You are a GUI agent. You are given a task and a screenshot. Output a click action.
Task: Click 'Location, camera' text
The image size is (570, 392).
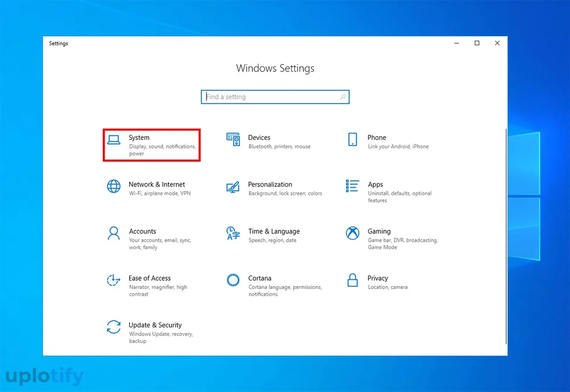click(387, 287)
